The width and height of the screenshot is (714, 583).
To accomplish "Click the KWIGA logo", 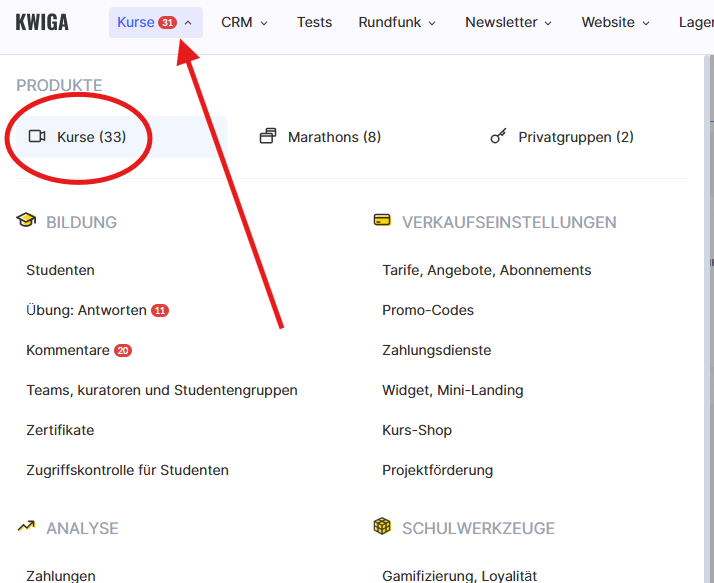I will [42, 22].
